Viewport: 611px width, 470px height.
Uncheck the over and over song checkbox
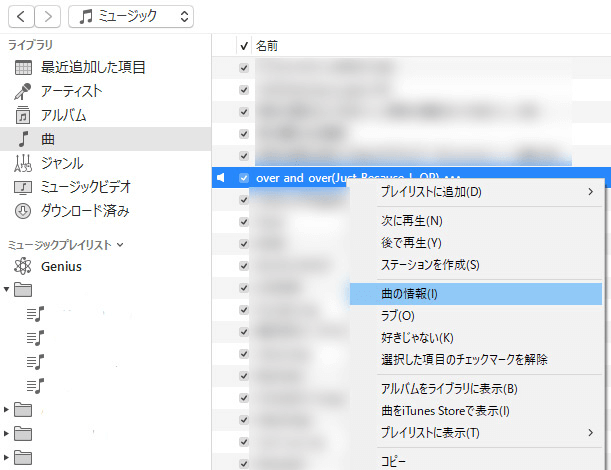tap(244, 177)
